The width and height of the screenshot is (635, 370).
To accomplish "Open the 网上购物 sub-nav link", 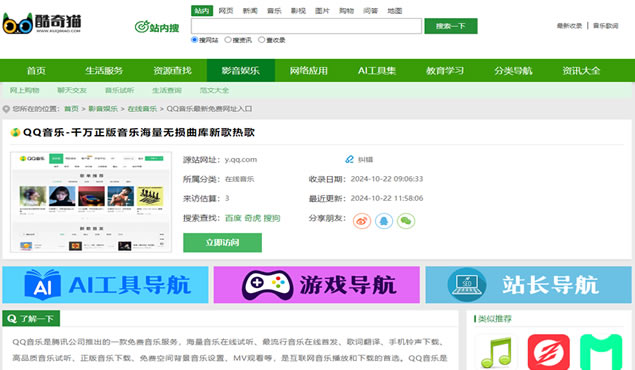I will 25,90.
